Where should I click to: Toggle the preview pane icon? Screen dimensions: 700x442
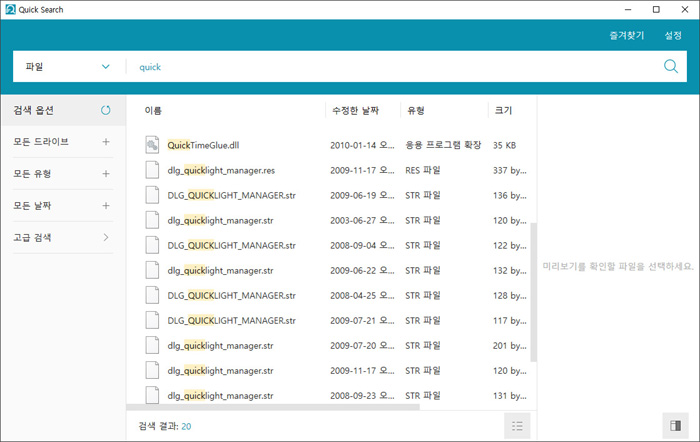[675, 425]
